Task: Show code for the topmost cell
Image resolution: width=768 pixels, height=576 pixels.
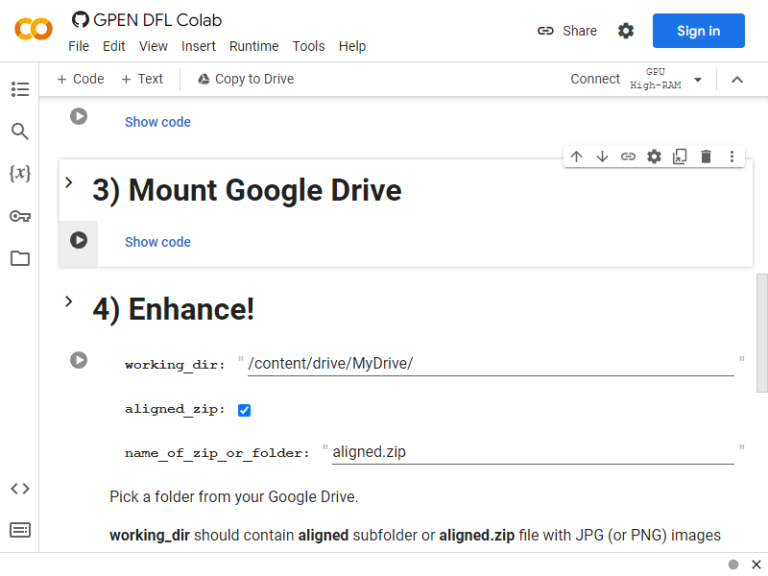Action: pyautogui.click(x=158, y=122)
